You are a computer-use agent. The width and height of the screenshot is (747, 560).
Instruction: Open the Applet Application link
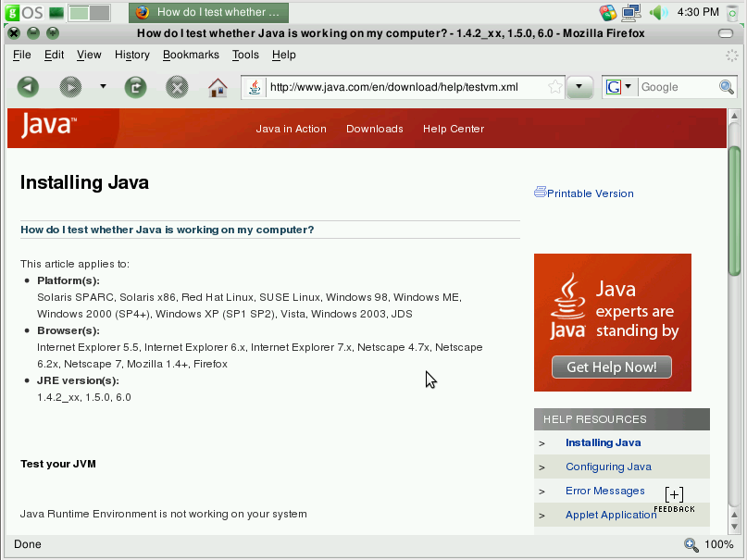click(x=611, y=515)
